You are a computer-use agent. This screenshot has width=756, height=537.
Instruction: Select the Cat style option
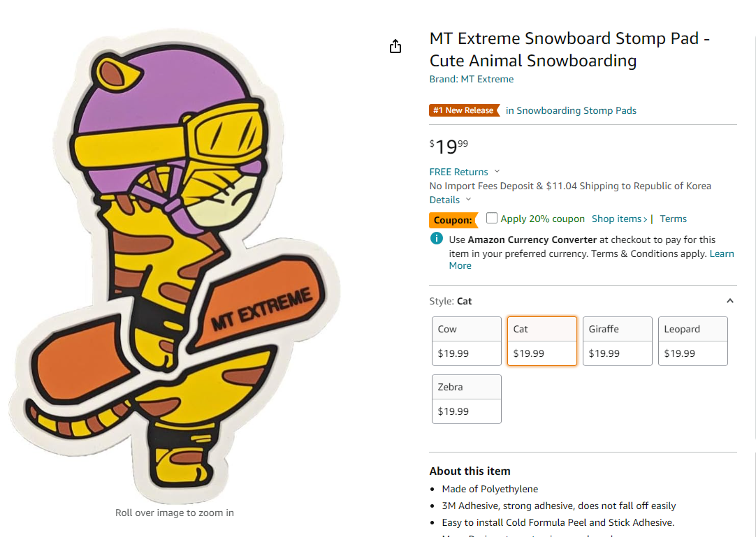(542, 341)
